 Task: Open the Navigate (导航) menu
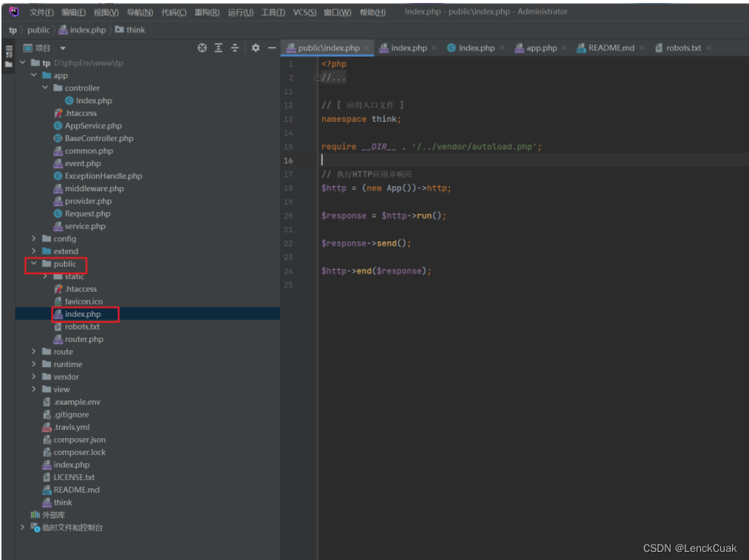click(140, 12)
